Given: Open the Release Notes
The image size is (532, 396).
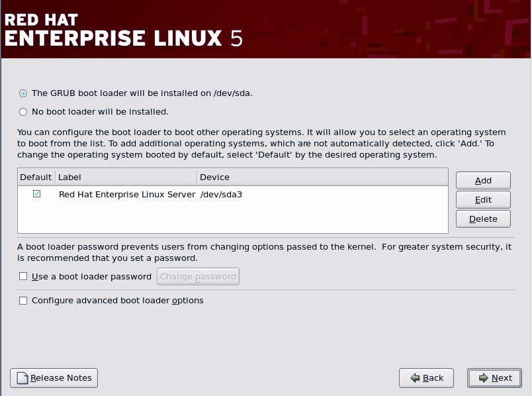Looking at the screenshot, I should (x=53, y=377).
